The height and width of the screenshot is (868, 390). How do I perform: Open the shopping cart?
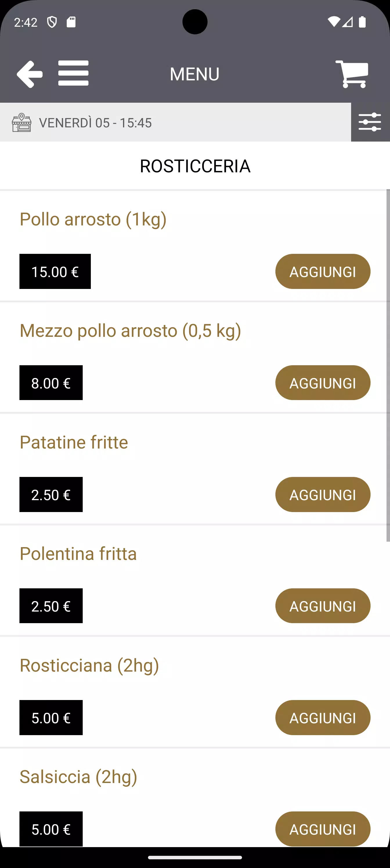click(352, 74)
